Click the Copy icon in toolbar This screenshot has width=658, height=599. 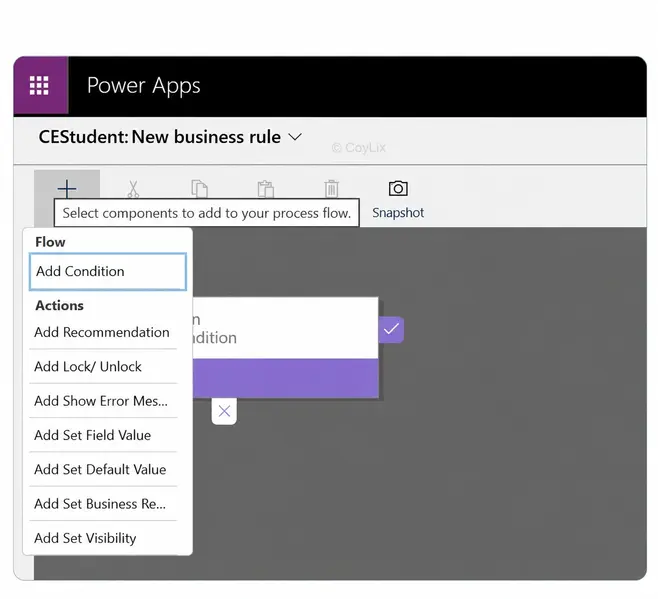[x=199, y=188]
